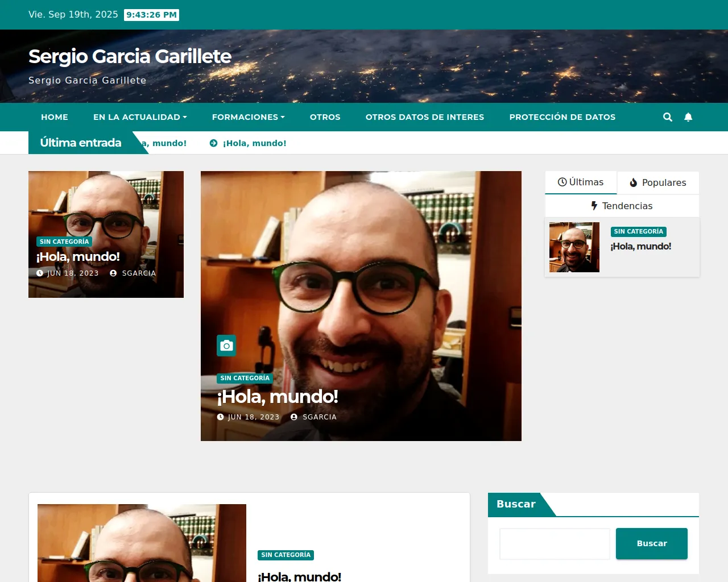Focus the Buscar search input field
The image size is (728, 582).
pyautogui.click(x=555, y=544)
